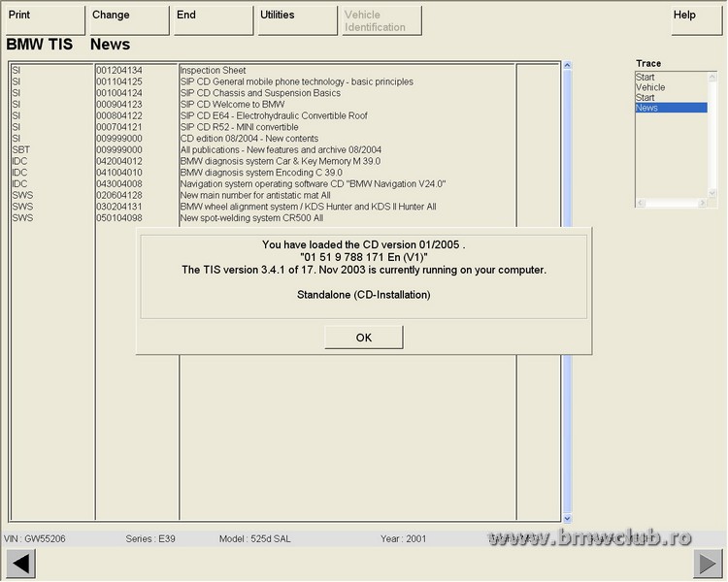The height and width of the screenshot is (582, 728).
Task: Open All publications New features and archive
Action: pos(281,150)
